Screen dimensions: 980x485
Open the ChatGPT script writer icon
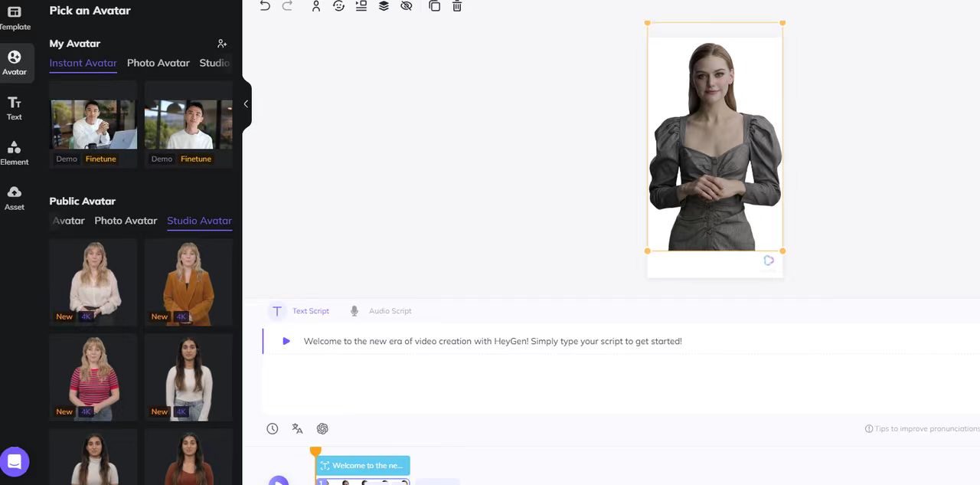322,429
